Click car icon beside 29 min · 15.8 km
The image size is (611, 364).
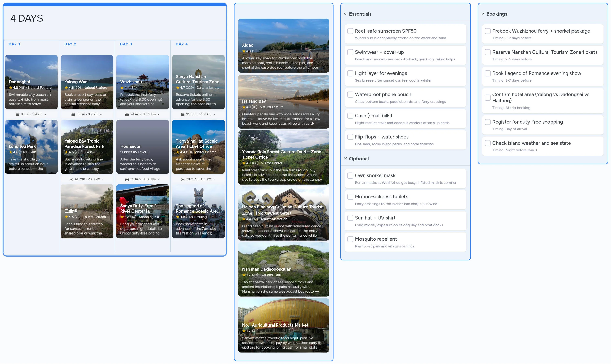(x=127, y=179)
